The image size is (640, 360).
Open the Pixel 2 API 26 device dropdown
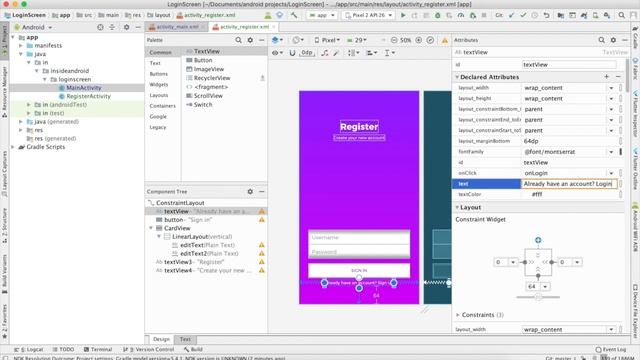pos(369,15)
